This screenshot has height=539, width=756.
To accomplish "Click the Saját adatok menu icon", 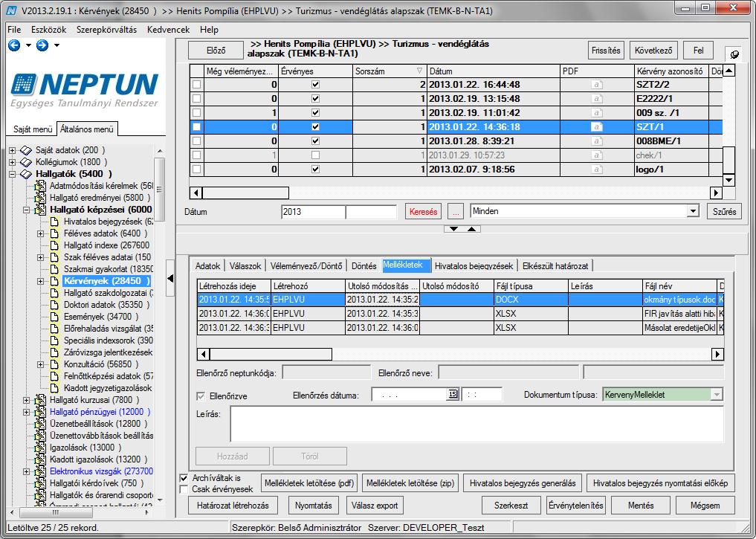I will (x=26, y=150).
